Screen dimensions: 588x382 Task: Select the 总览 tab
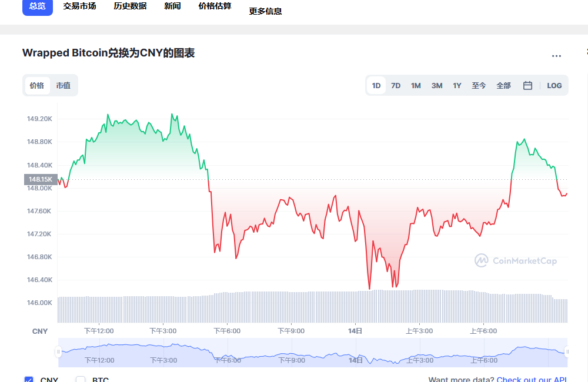tap(38, 6)
